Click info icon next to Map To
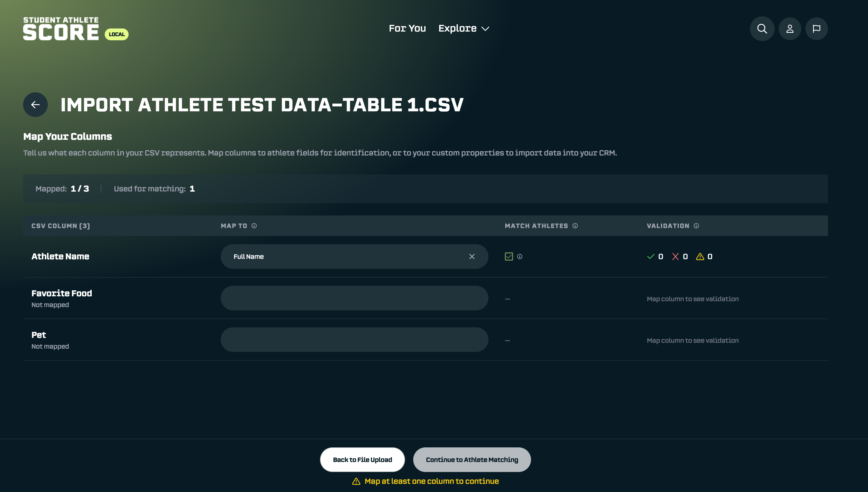Image resolution: width=868 pixels, height=492 pixels. point(254,226)
